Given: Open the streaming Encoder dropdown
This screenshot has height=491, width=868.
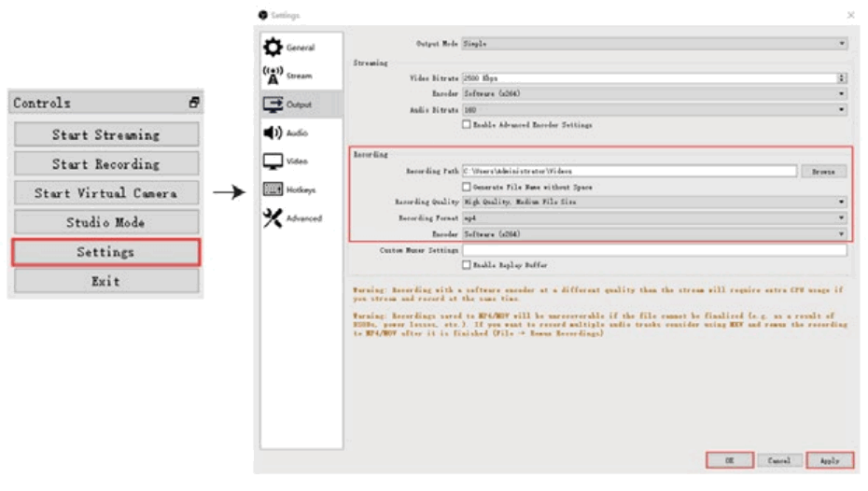Looking at the screenshot, I should click(x=654, y=93).
